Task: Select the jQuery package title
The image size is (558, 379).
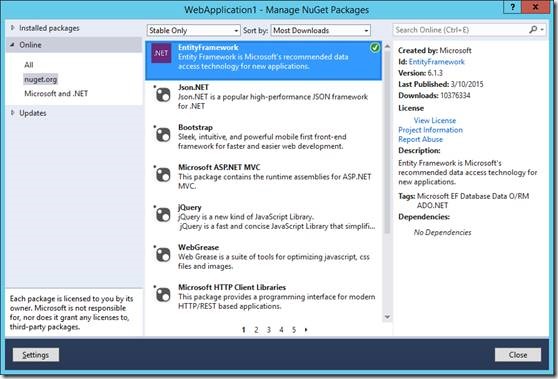Action: (190, 207)
